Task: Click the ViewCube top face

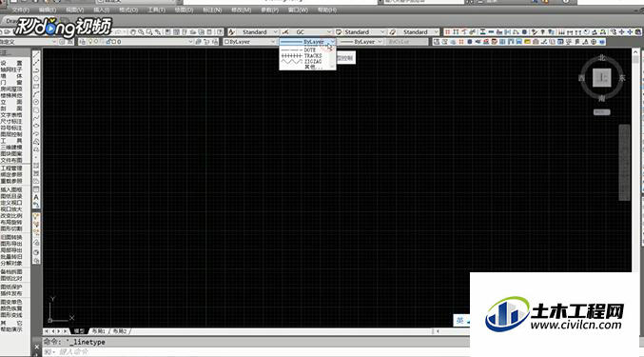Action: click(x=602, y=77)
